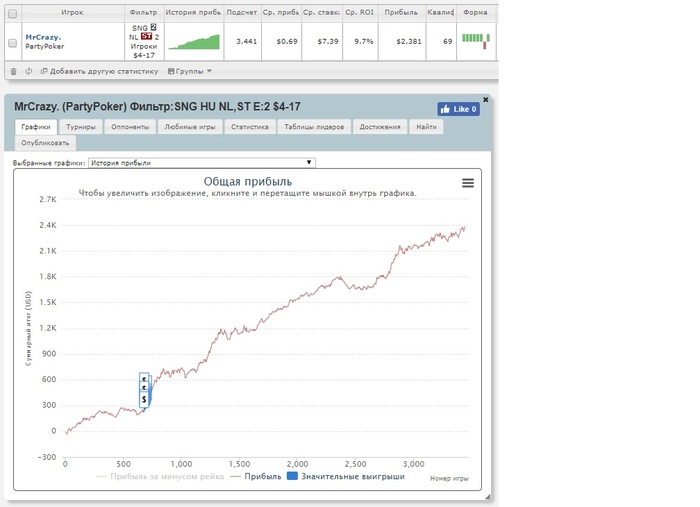Click the Общая прибыль chart title
This screenshot has height=507, width=700.
248,182
